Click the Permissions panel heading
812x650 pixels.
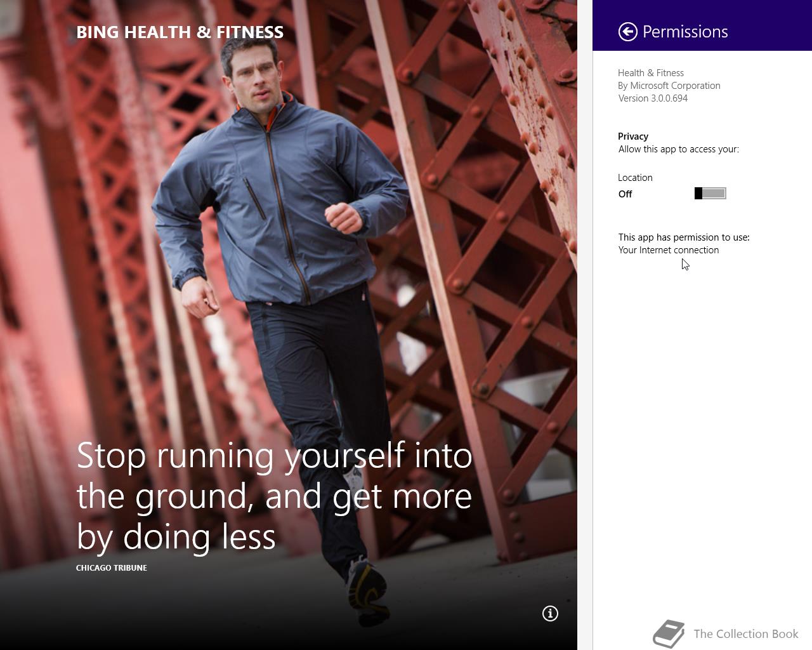pyautogui.click(x=685, y=32)
